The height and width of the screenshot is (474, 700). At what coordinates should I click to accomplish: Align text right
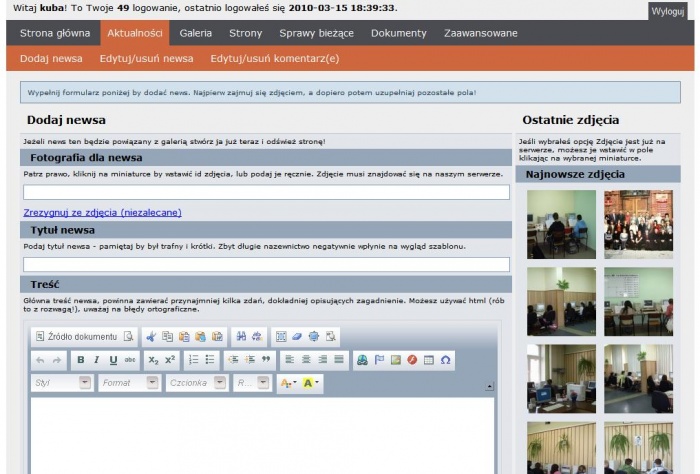[322, 360]
